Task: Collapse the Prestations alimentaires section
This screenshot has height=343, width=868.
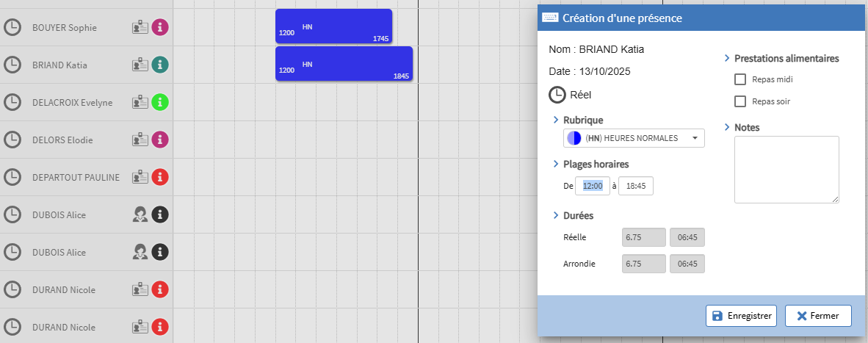Action: pyautogui.click(x=727, y=58)
